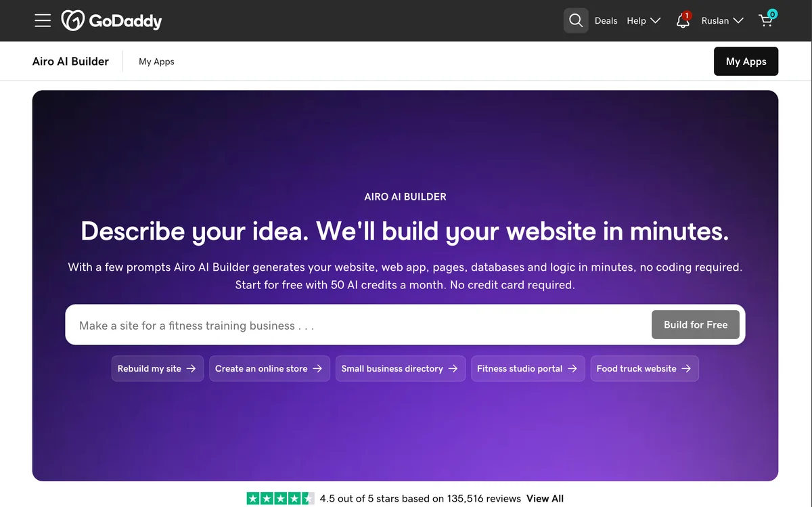Choose the Create an online store suggestion
This screenshot has width=812, height=507.
269,369
